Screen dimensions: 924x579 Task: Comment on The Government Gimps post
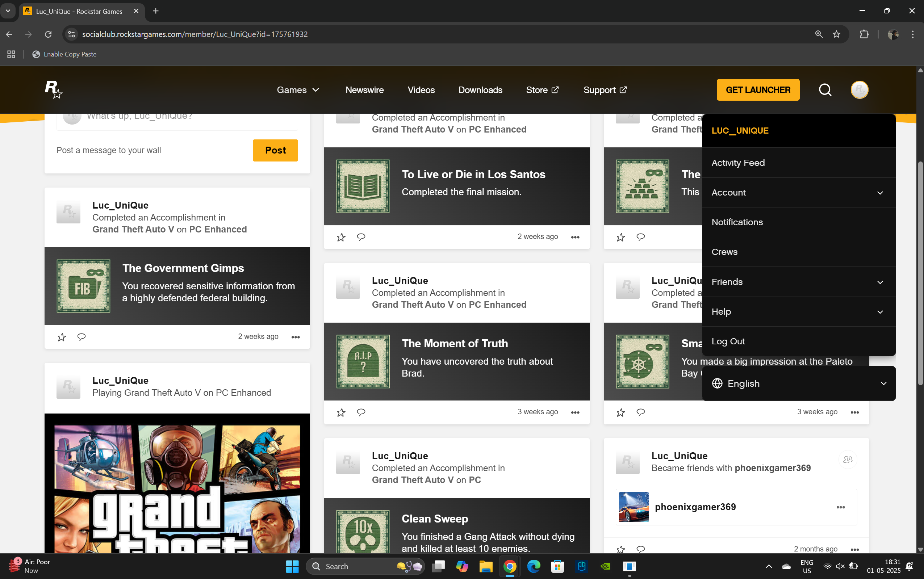[x=81, y=337]
